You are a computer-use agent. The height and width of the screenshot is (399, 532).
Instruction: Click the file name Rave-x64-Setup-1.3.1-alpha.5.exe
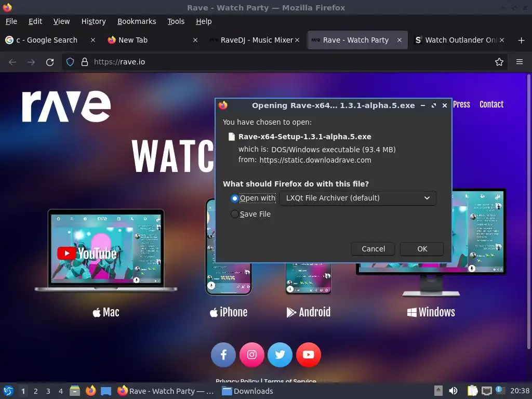304,137
